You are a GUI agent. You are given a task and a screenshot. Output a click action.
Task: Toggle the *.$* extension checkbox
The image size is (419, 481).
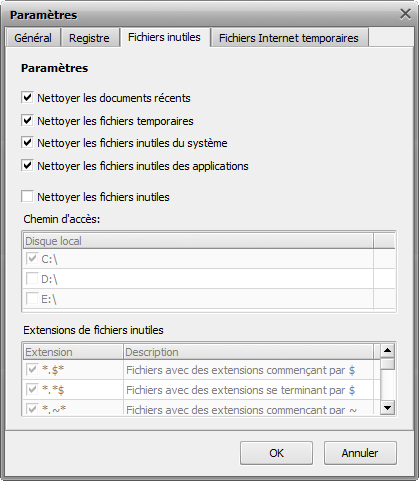point(32,370)
